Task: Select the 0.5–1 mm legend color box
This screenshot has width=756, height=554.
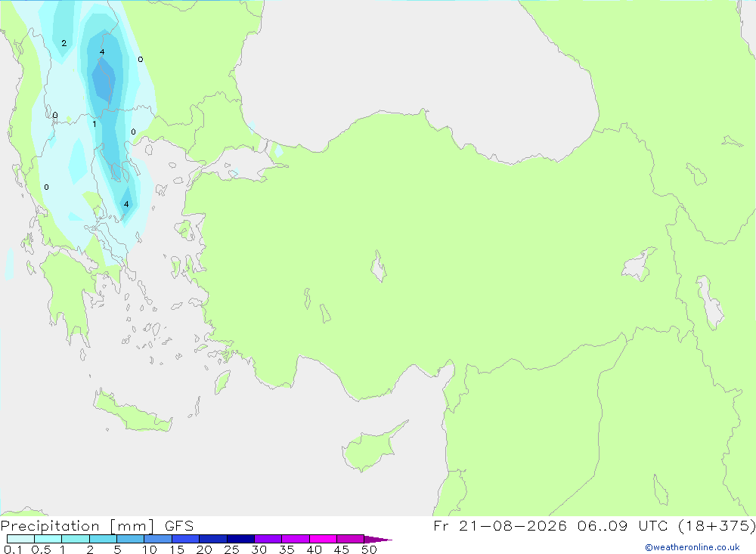Action: [x=48, y=539]
